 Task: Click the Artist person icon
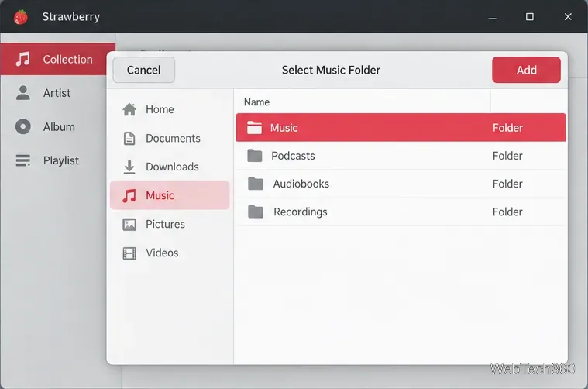pos(23,93)
